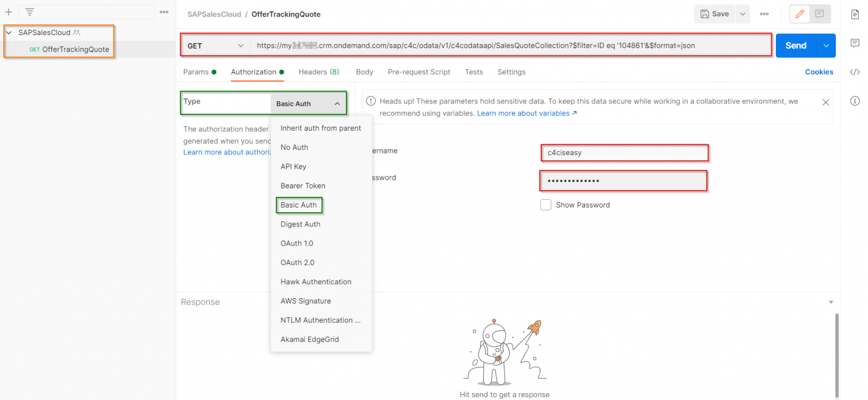Click the request URL input field
Image resolution: width=868 pixels, height=400 pixels.
[x=509, y=45]
